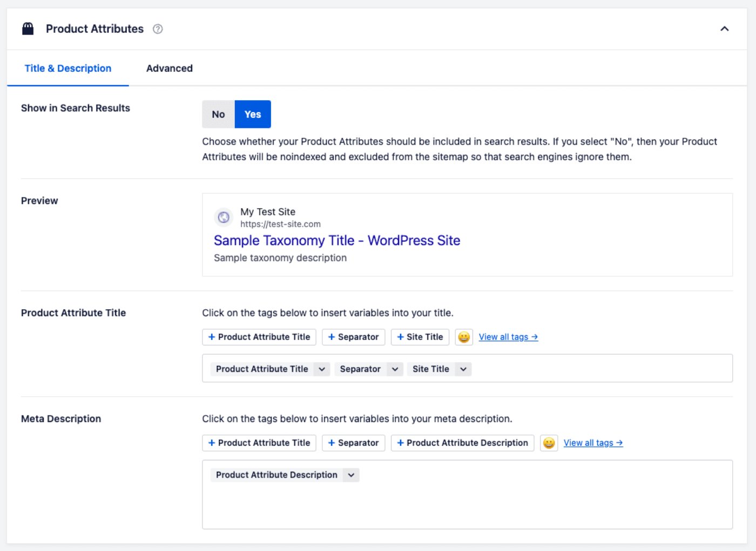Set Show in Search Results to No

218,114
